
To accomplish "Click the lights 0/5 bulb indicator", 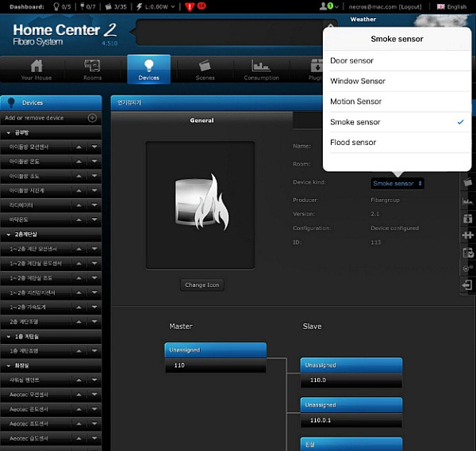I will pos(62,6).
